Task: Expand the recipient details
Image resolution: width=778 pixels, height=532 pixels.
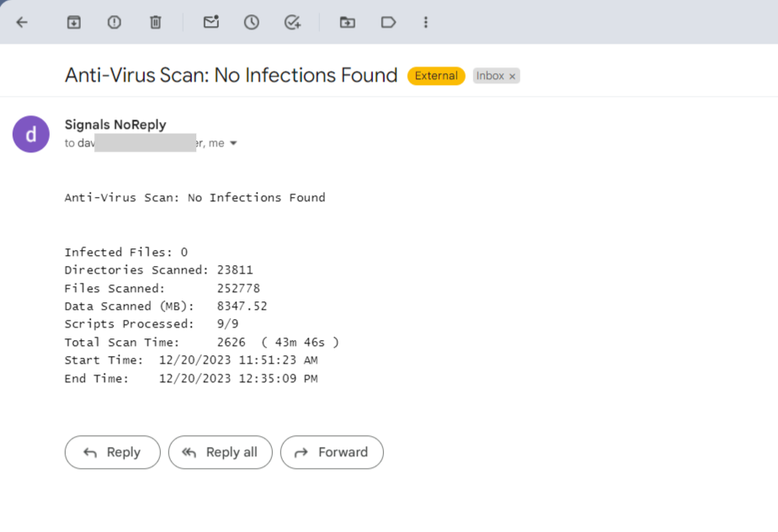Action: tap(233, 143)
